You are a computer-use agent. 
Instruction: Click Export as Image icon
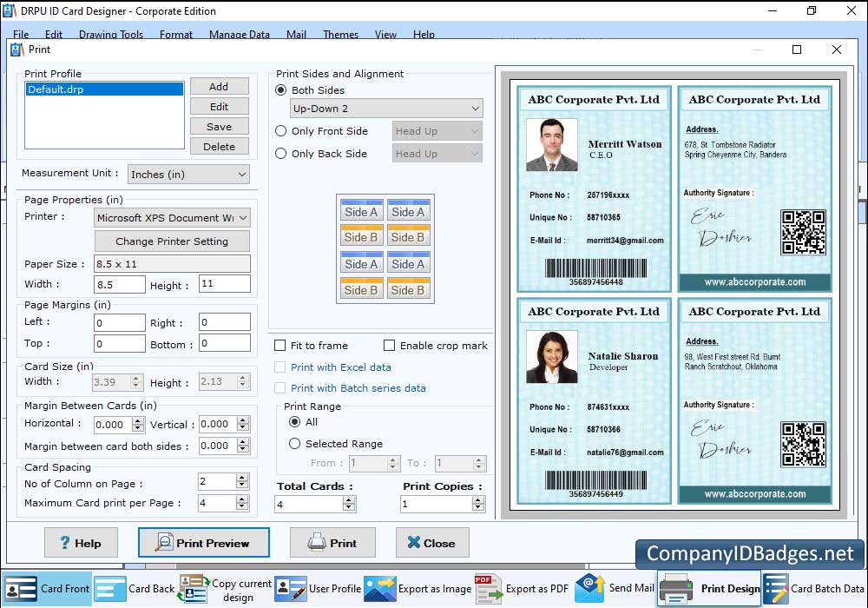point(380,589)
